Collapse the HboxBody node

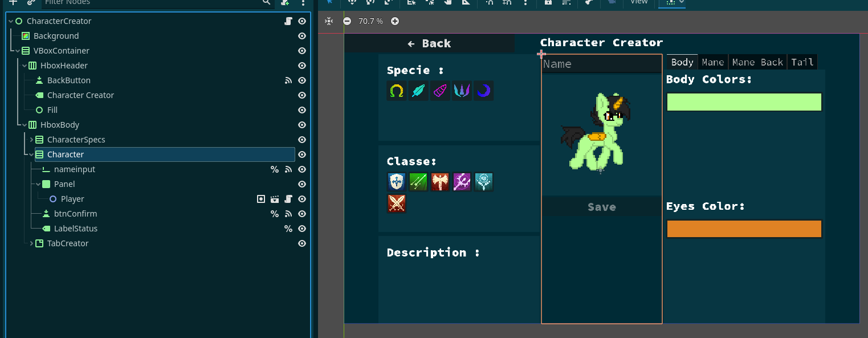tap(25, 125)
